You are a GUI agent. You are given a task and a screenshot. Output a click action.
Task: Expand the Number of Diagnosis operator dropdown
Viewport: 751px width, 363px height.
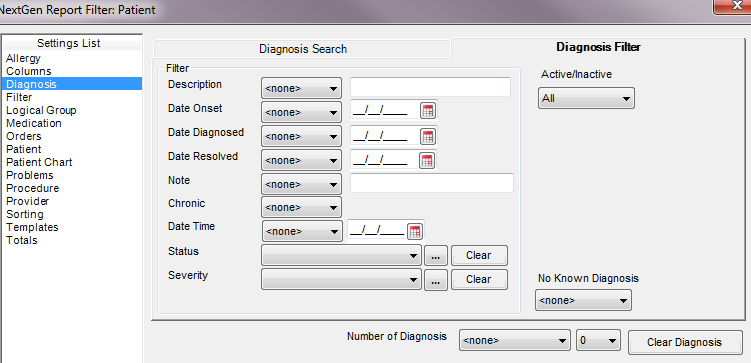click(515, 340)
